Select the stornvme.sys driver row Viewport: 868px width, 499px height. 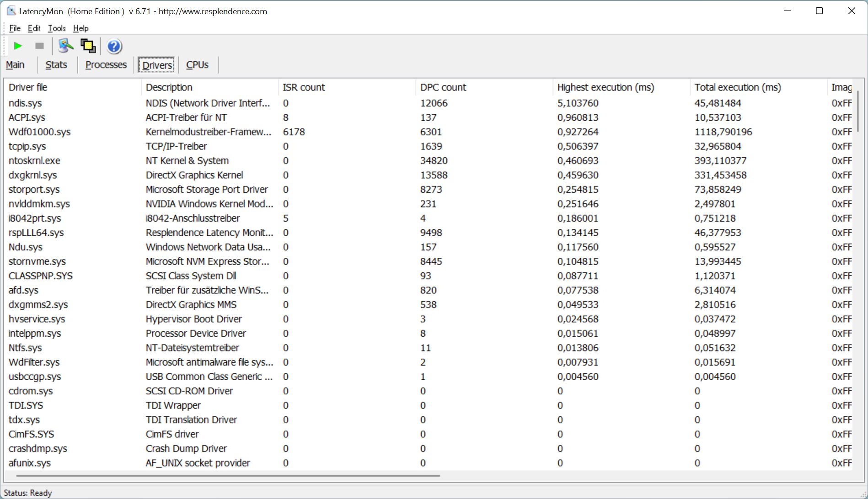coord(429,261)
